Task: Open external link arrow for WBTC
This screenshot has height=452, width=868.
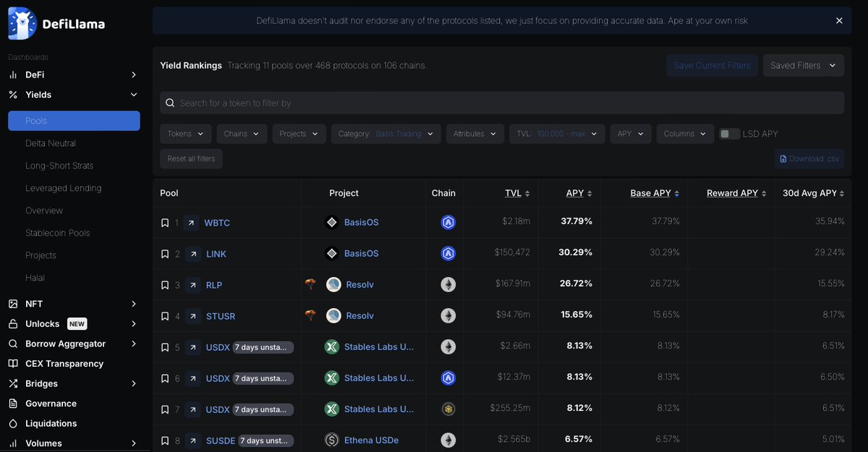Action: pos(192,223)
